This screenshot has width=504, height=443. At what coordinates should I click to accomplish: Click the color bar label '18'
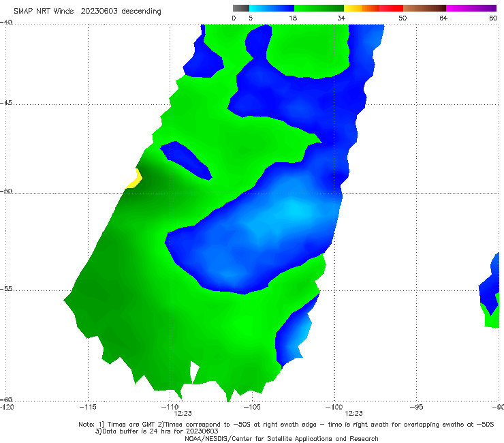pos(293,18)
